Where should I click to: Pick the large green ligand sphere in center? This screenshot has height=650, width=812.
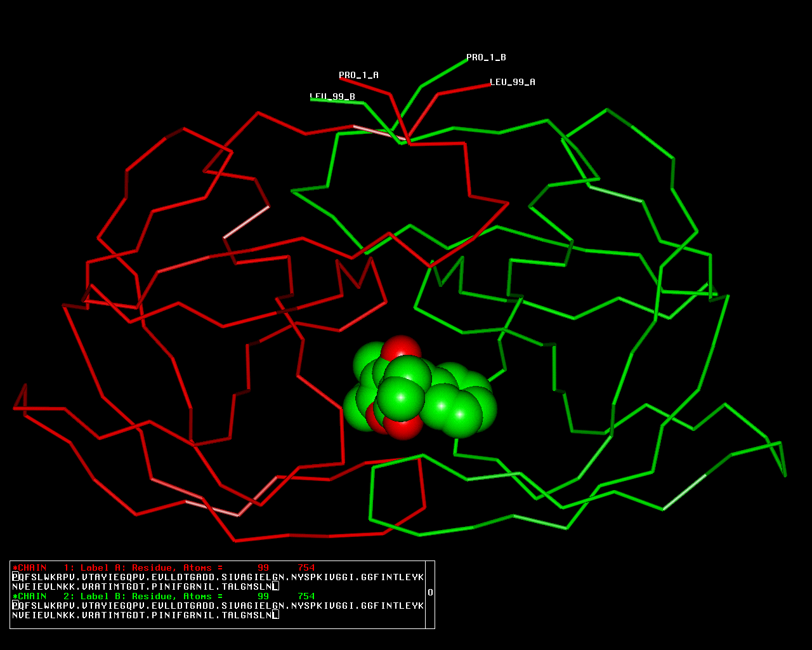401,398
